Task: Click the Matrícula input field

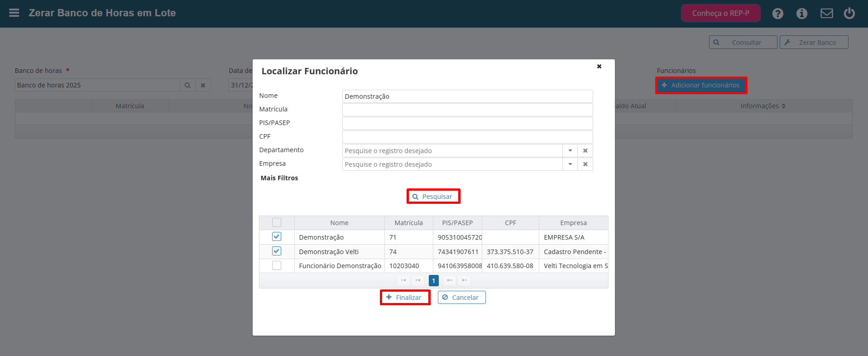Action: coord(467,110)
